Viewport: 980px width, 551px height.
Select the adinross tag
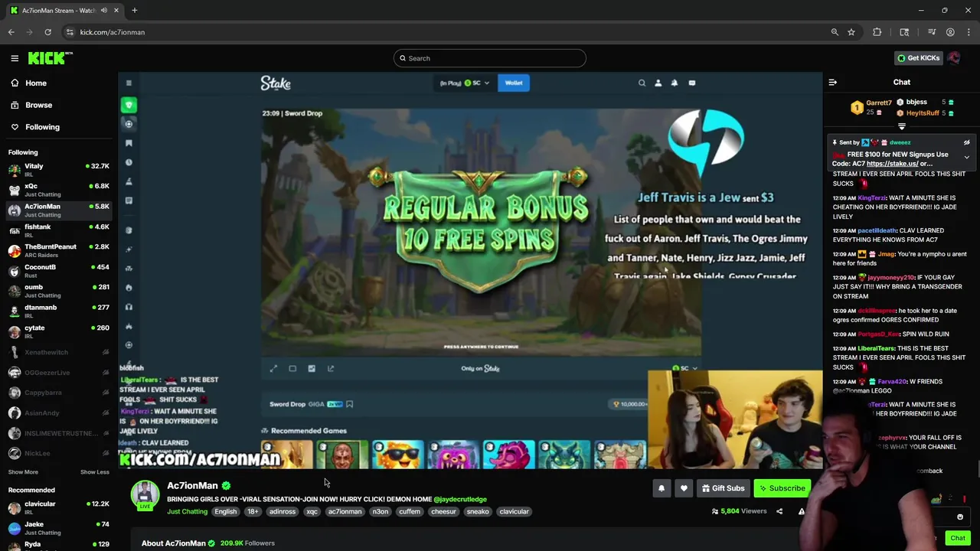(282, 511)
